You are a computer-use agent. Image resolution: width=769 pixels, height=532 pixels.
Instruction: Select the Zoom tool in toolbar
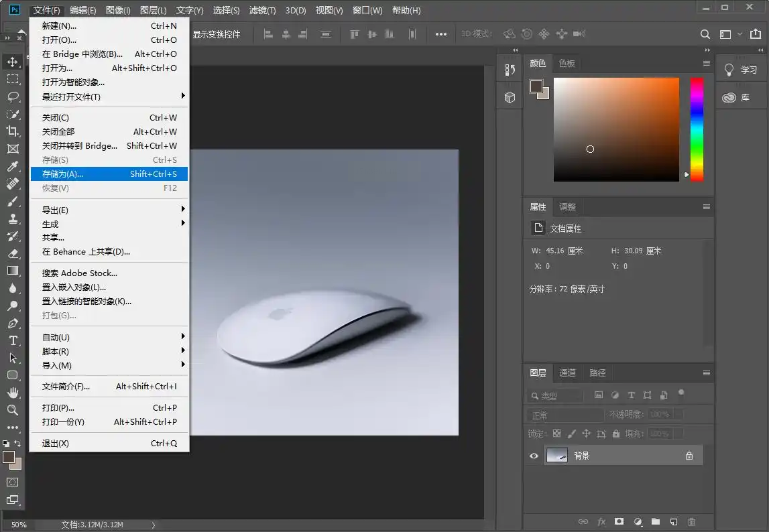pyautogui.click(x=13, y=410)
